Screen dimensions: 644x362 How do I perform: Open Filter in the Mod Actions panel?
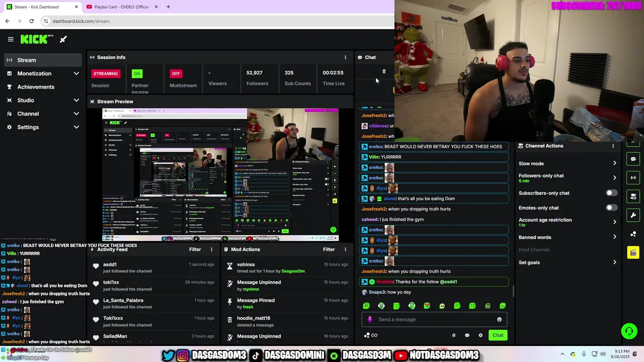[x=329, y=249]
